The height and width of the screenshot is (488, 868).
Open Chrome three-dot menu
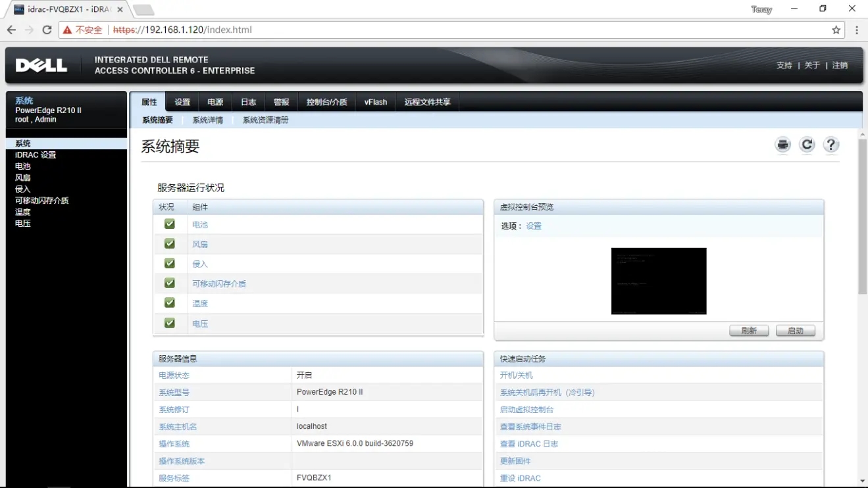click(856, 30)
